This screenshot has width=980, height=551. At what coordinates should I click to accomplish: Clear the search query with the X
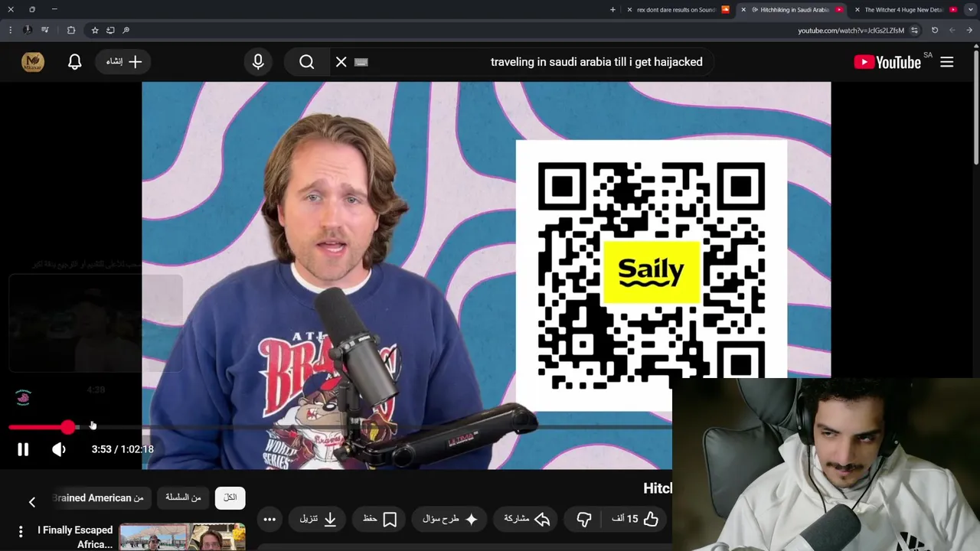coord(341,62)
